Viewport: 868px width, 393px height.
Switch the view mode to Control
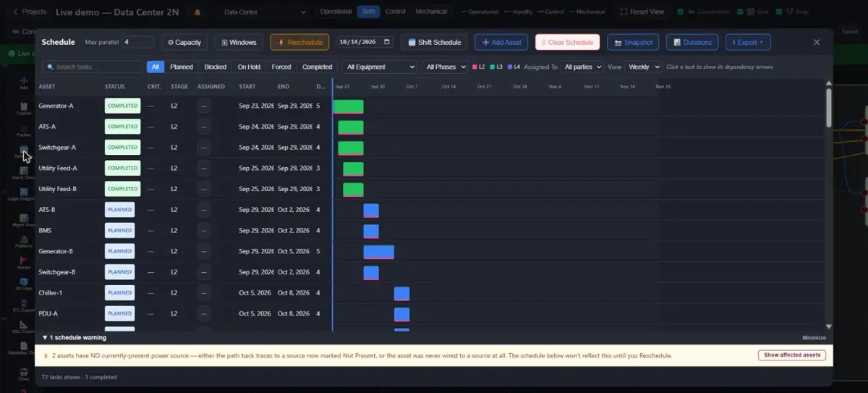(395, 12)
